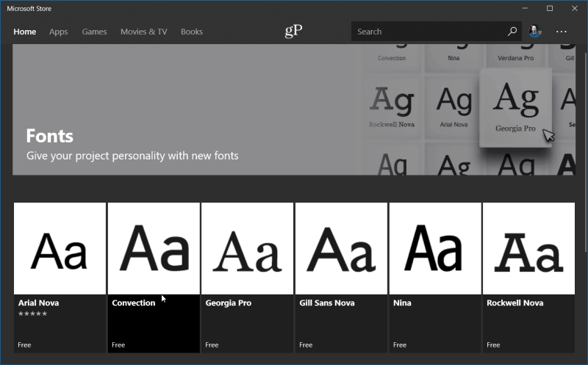Click the Convection title text
The height and width of the screenshot is (365, 588).
pyautogui.click(x=134, y=303)
